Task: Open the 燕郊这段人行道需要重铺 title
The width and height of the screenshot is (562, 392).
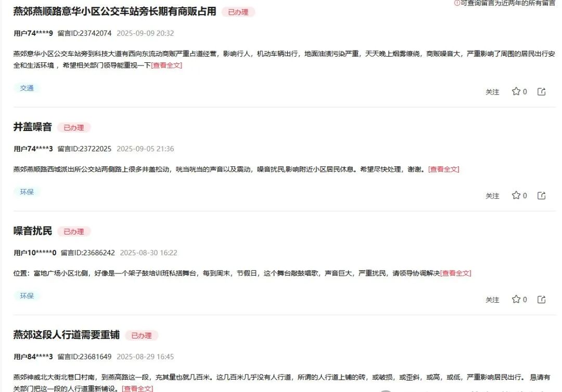Action: pos(66,335)
